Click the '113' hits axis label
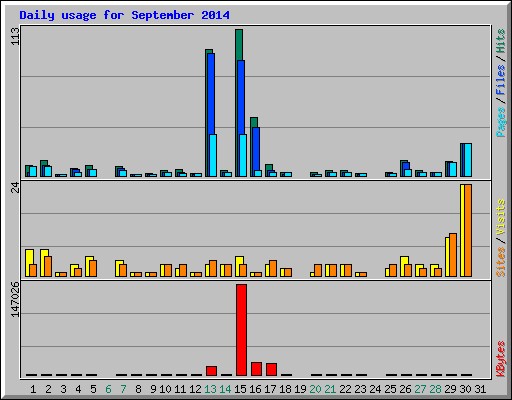 (15, 36)
